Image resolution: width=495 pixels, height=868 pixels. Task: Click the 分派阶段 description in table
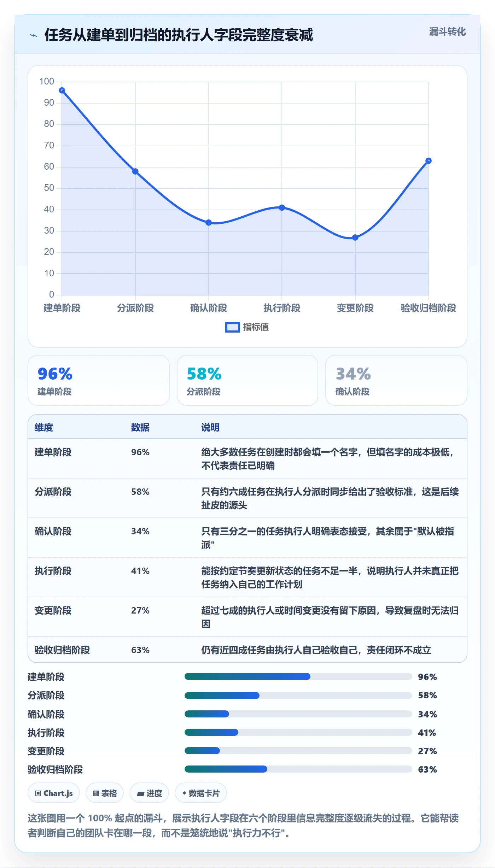330,498
